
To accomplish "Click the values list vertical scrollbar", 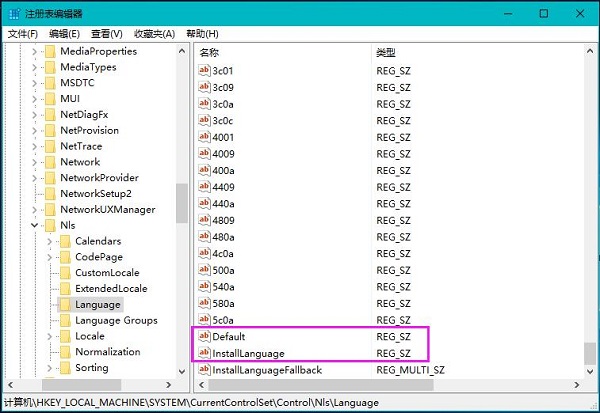I will (x=590, y=200).
